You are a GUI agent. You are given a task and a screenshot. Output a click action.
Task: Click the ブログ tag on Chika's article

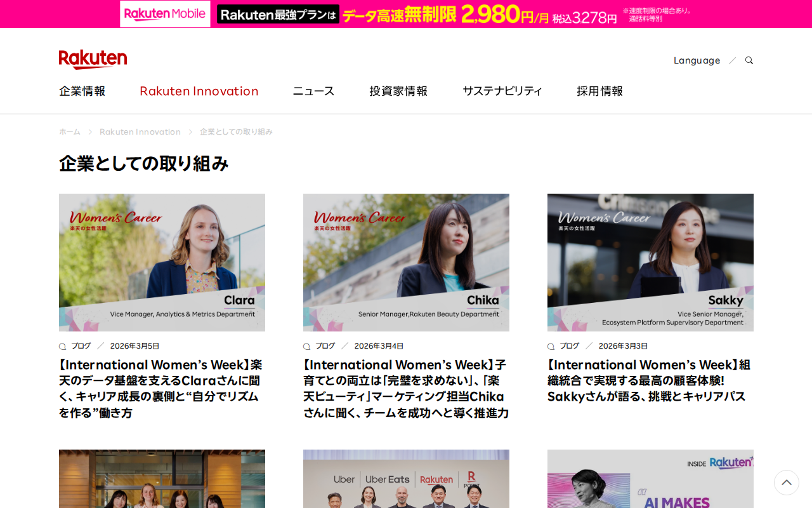click(325, 346)
